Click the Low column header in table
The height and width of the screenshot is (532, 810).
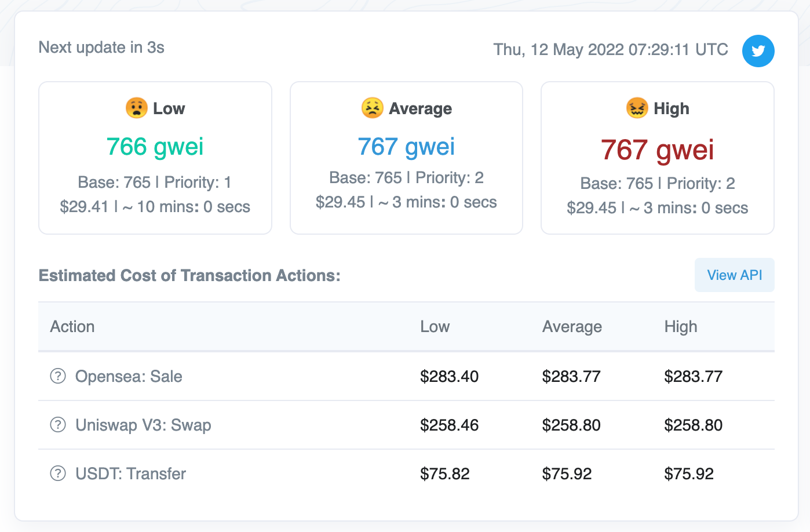[x=435, y=327]
